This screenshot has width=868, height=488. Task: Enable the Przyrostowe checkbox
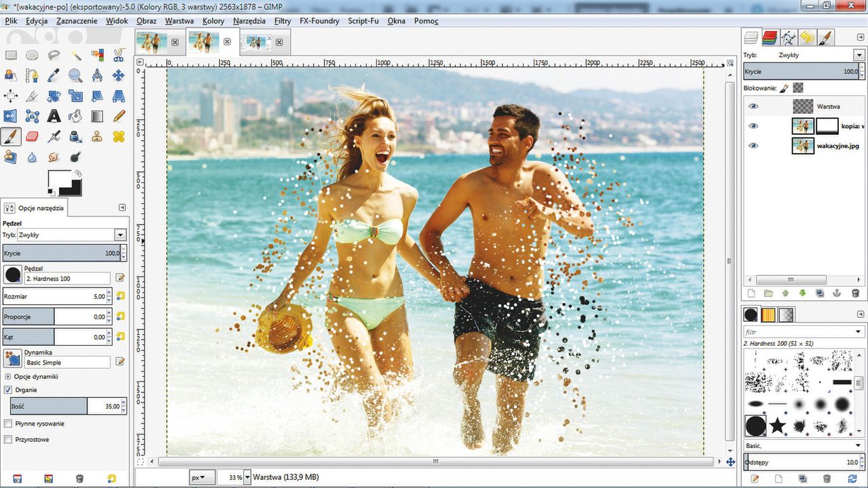click(8, 440)
